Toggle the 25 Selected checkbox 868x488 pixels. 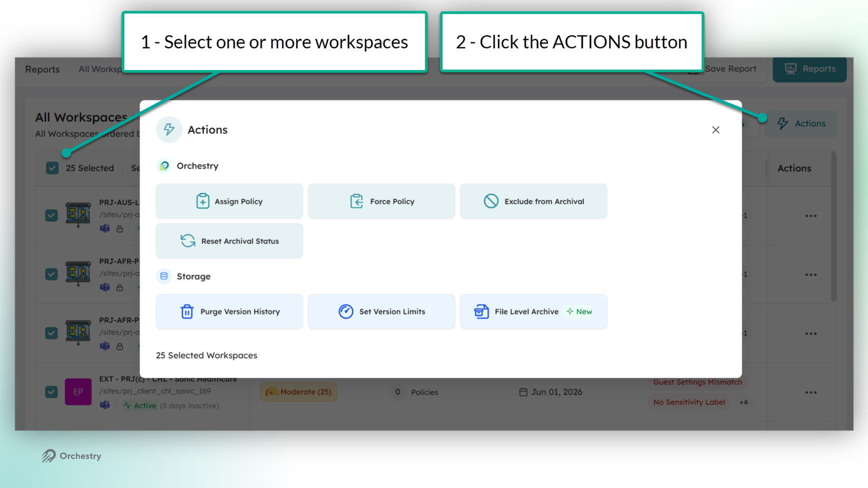[52, 168]
